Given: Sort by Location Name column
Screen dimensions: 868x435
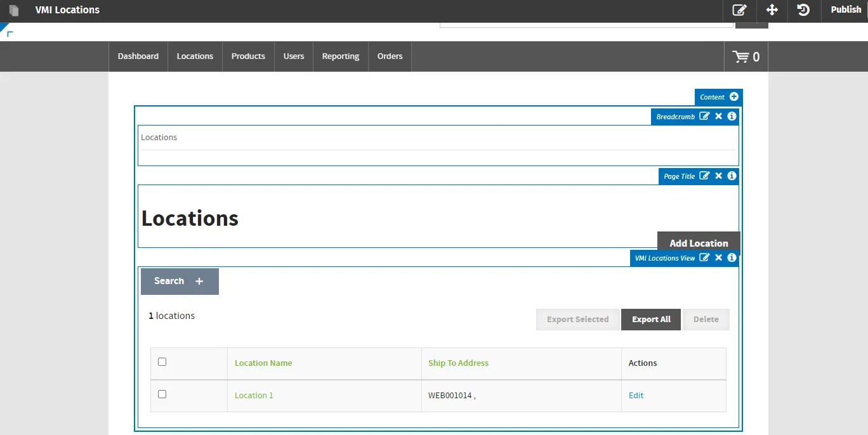Looking at the screenshot, I should point(263,363).
